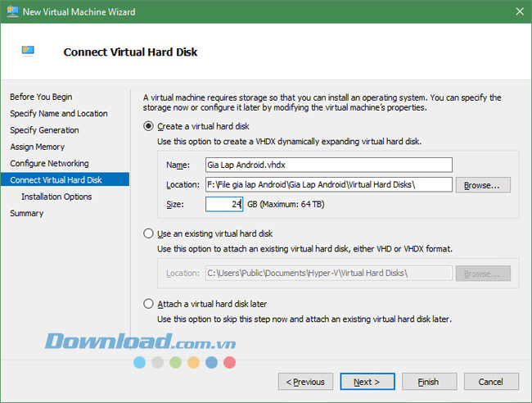Click the new disk Location path field

coord(329,184)
